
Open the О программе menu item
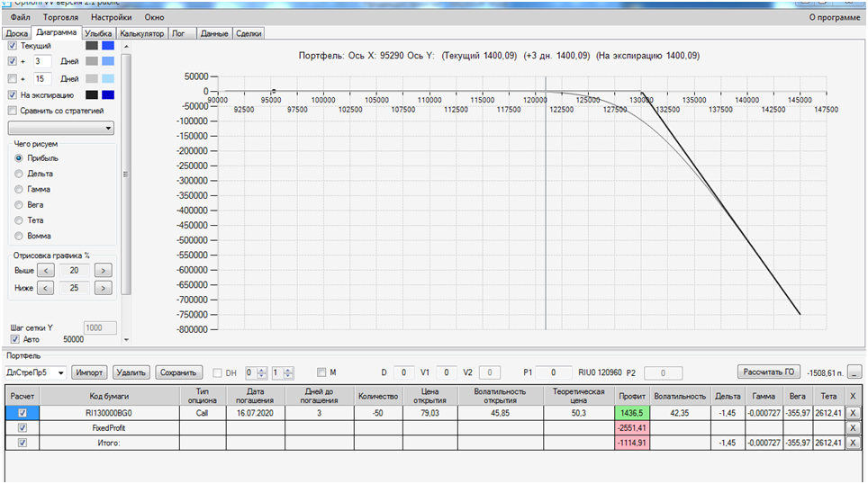pos(835,17)
